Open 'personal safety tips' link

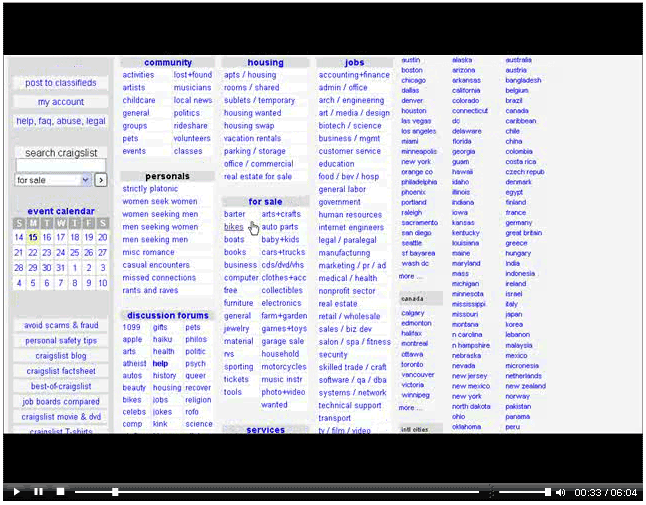point(61,341)
